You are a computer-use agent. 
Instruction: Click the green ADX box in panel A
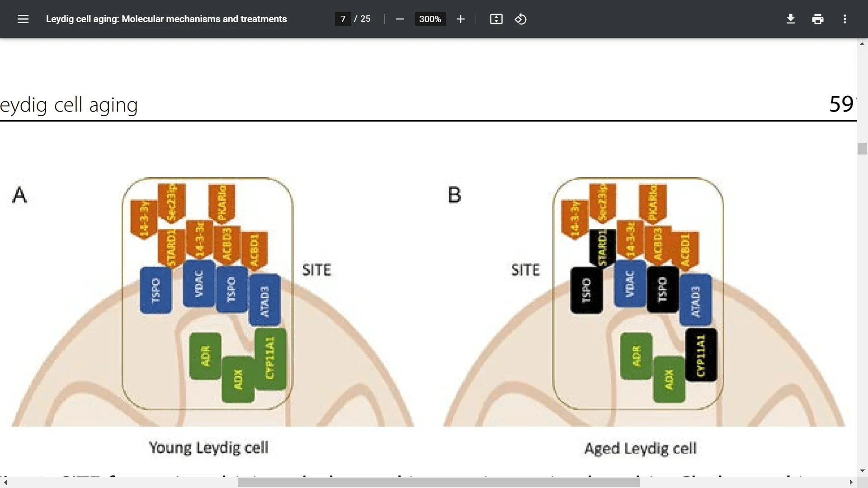[238, 379]
